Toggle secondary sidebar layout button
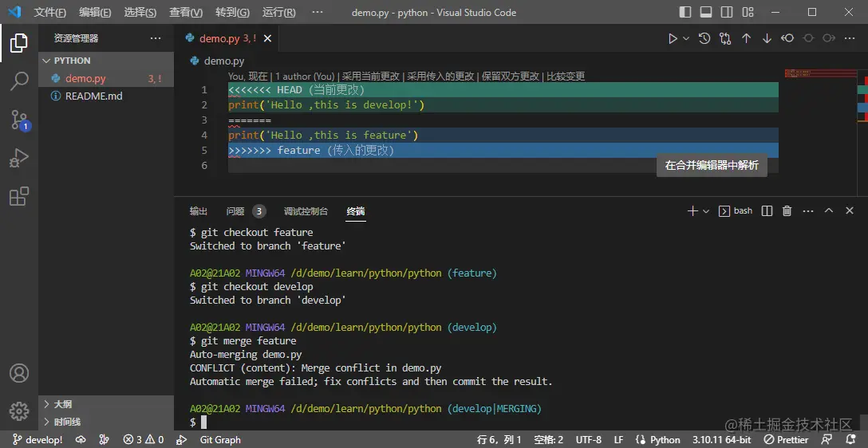This screenshot has width=868, height=448. (x=725, y=13)
